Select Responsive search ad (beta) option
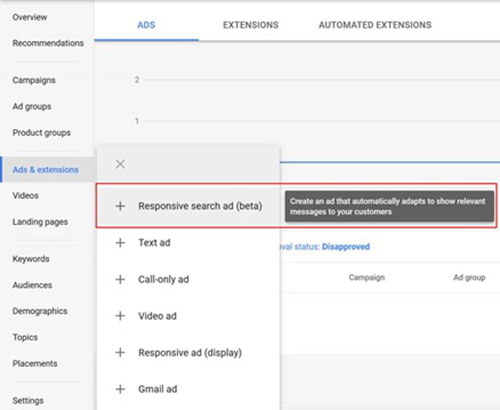The height and width of the screenshot is (410, 500). click(188, 206)
